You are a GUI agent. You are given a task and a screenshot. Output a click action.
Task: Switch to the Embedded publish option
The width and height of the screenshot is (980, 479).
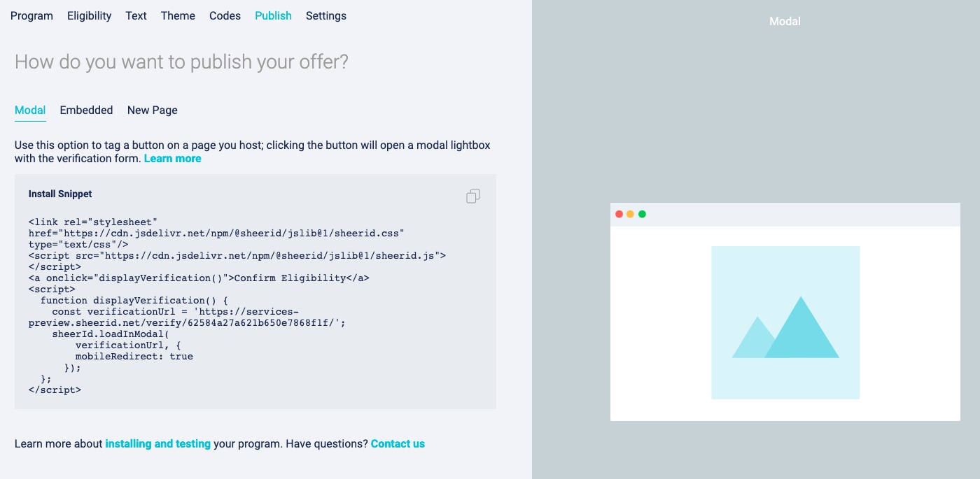point(86,110)
